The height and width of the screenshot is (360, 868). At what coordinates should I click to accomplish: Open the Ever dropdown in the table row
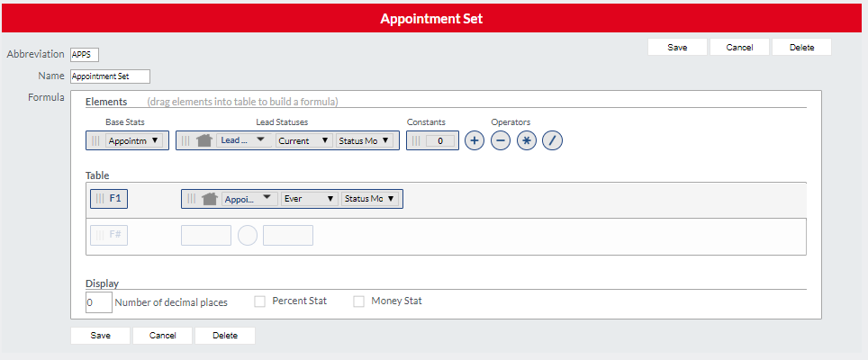click(310, 199)
